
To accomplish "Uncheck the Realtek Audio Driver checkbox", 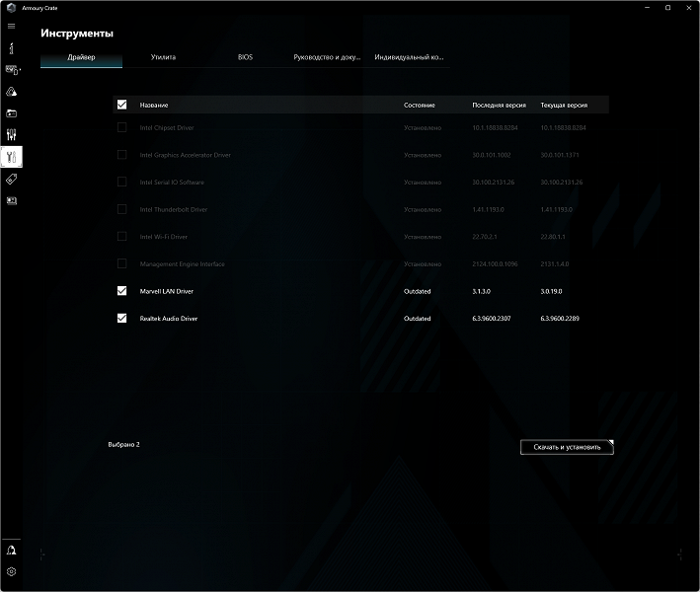I will pyautogui.click(x=121, y=318).
